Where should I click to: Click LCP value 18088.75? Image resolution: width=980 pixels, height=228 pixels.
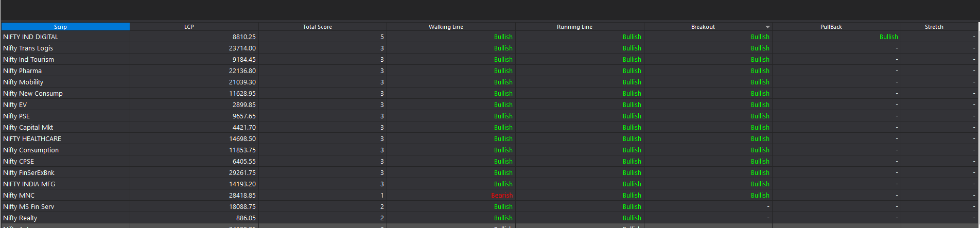tap(242, 206)
